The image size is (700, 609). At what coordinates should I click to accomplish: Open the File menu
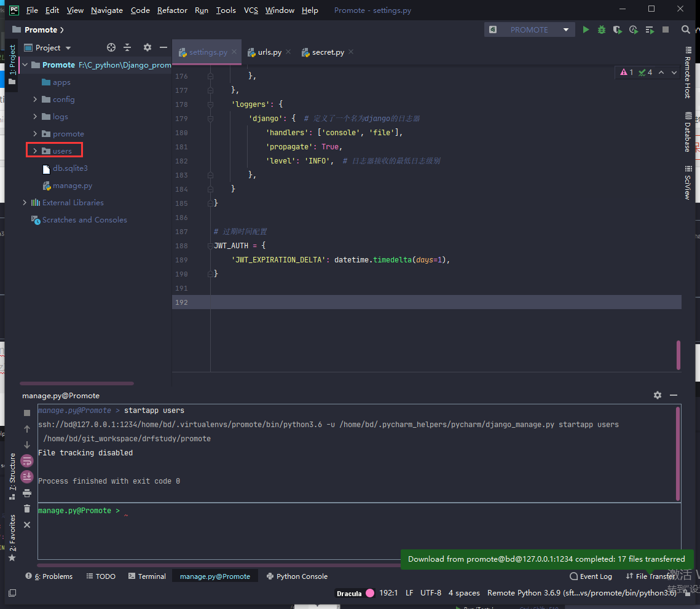coord(32,10)
